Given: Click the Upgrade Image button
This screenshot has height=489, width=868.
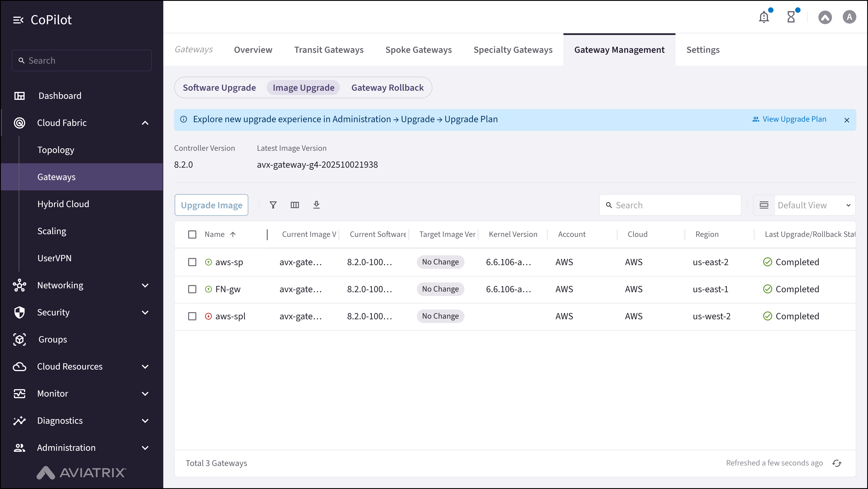Looking at the screenshot, I should point(211,205).
